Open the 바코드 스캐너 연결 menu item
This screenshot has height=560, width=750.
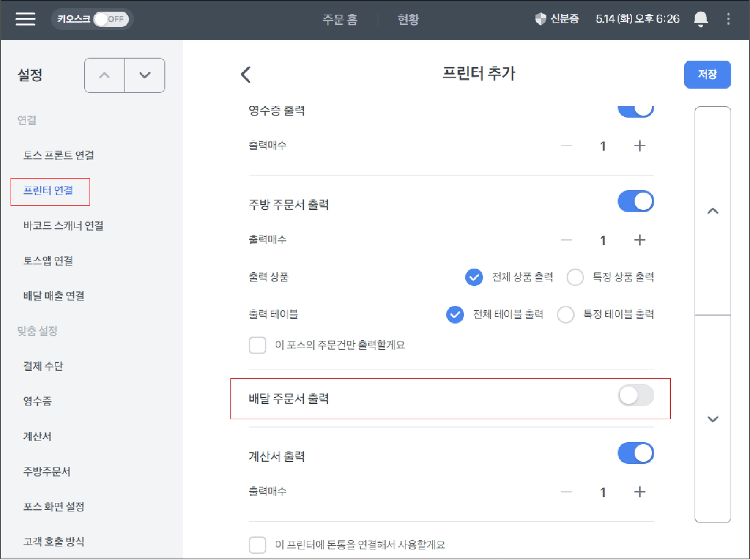(63, 225)
